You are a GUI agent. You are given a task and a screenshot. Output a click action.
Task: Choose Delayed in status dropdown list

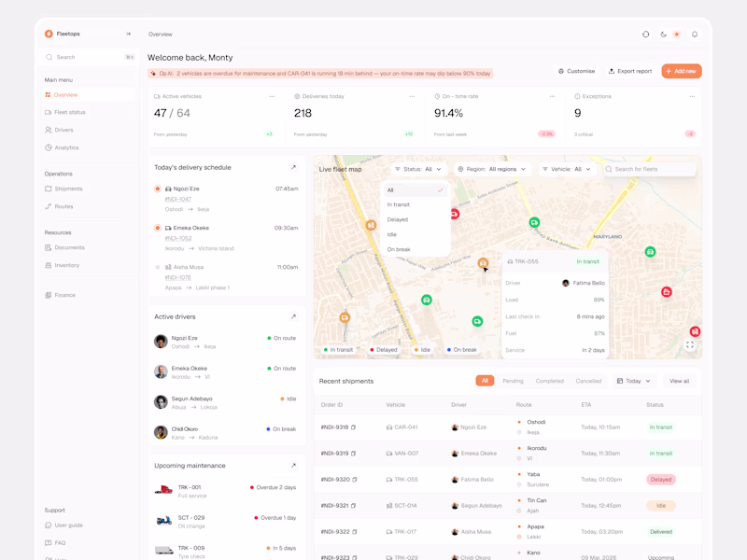pyautogui.click(x=415, y=219)
